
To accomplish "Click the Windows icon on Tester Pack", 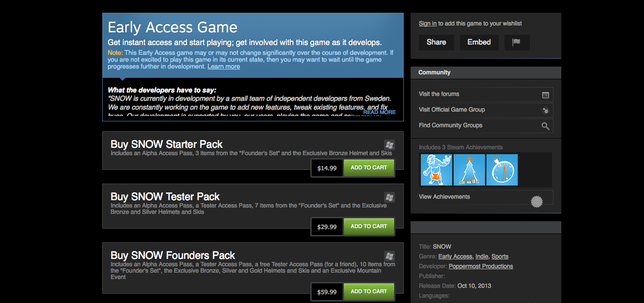I will 390,197.
